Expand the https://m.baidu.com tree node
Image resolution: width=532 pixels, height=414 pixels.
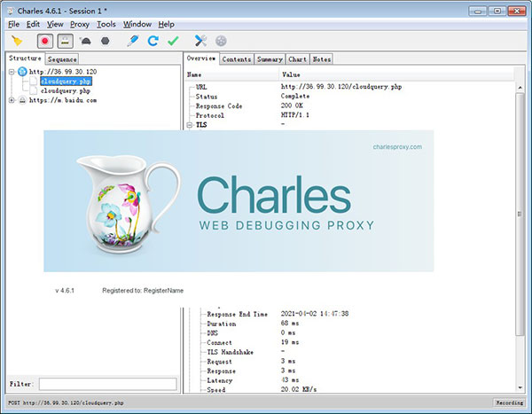[12, 100]
